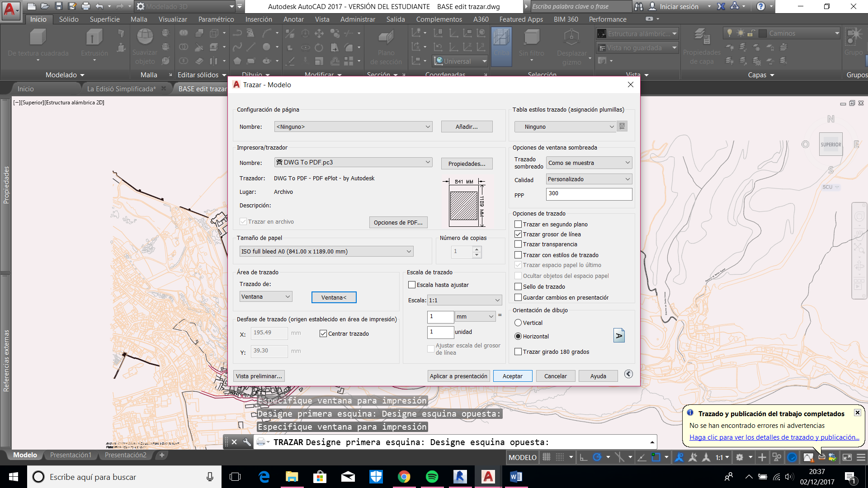Screen dimensions: 868x488
Task: Click in the PPP value field
Action: pos(589,194)
